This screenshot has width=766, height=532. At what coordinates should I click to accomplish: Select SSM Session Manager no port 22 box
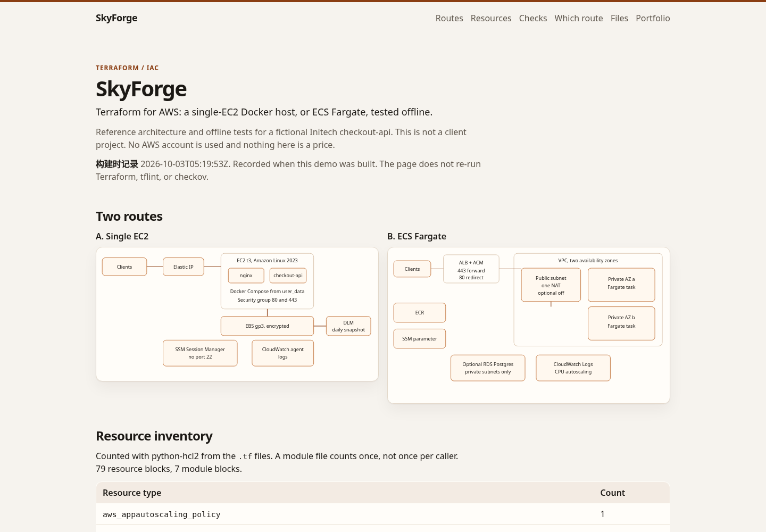pos(200,353)
